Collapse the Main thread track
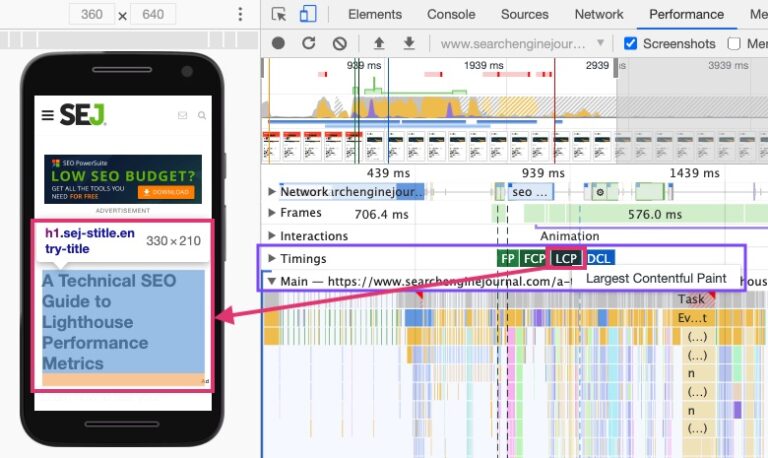The image size is (768, 458). 272,281
